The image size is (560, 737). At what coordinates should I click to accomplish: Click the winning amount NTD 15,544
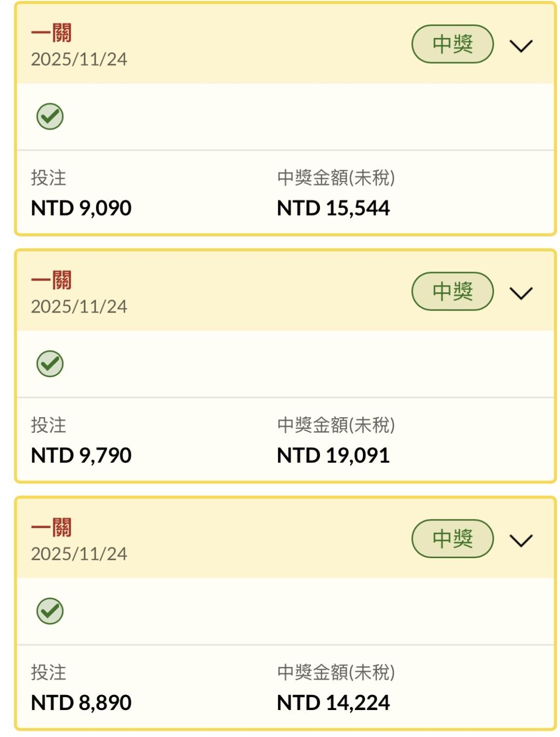click(333, 208)
